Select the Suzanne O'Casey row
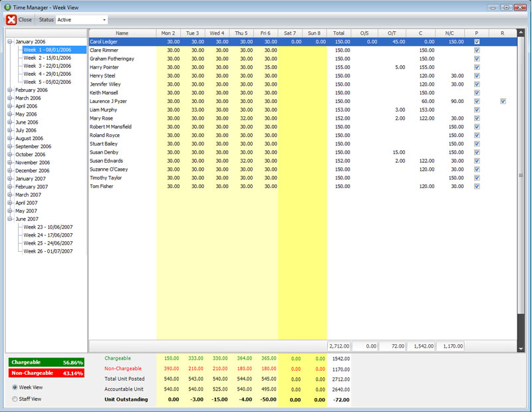 point(303,169)
